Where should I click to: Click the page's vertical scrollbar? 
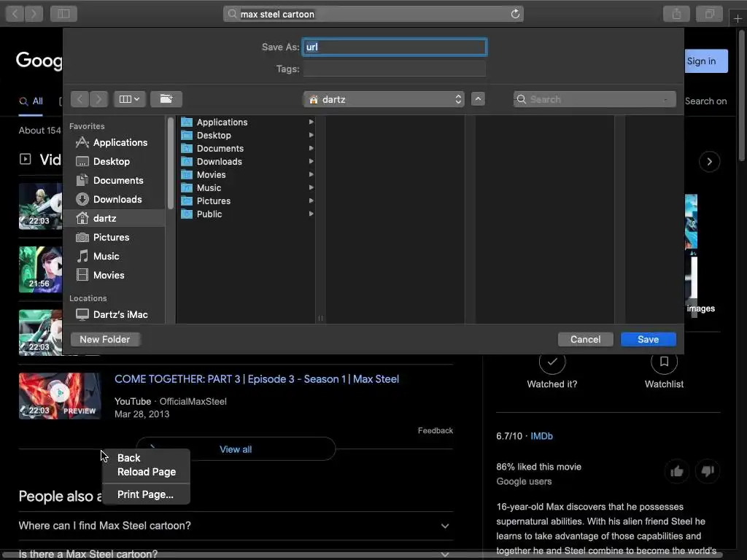click(x=742, y=96)
